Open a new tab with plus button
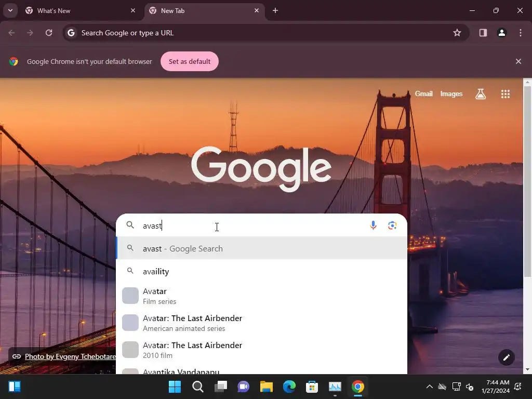 tap(275, 10)
